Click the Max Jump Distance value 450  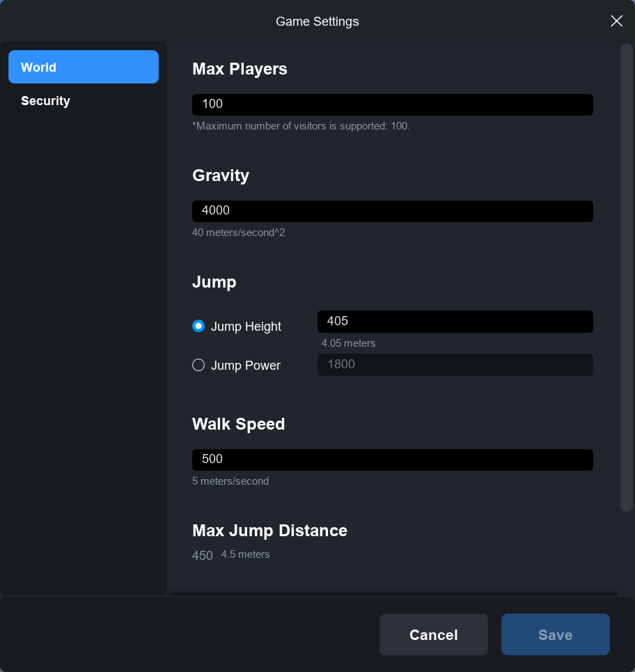point(203,556)
